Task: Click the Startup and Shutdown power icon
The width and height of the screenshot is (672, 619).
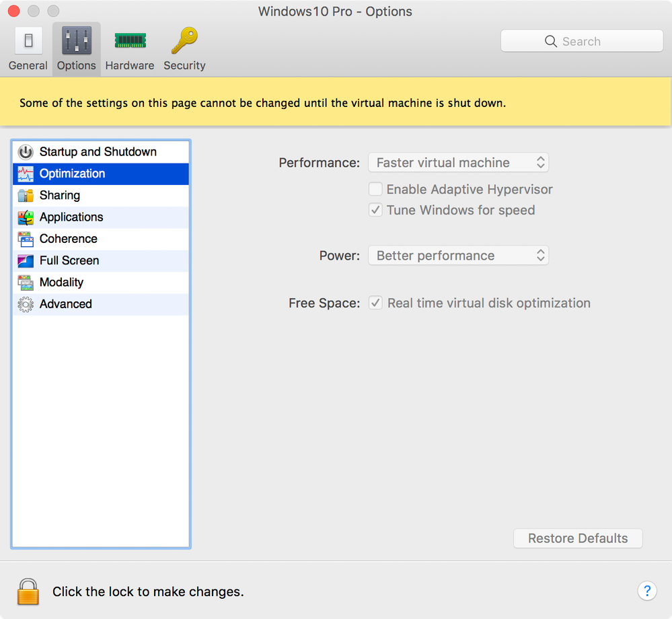Action: [x=26, y=152]
